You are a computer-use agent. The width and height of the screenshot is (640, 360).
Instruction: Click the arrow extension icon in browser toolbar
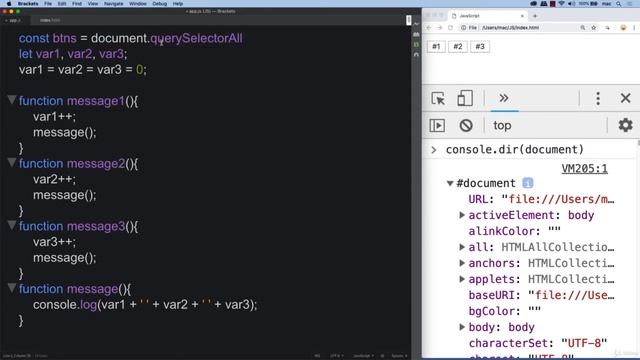608,28
